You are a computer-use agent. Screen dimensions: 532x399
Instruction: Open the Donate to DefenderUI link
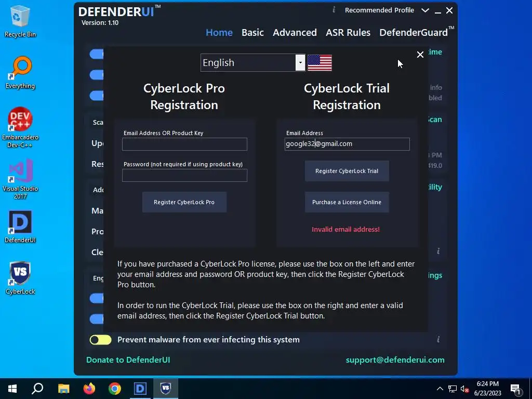point(128,360)
